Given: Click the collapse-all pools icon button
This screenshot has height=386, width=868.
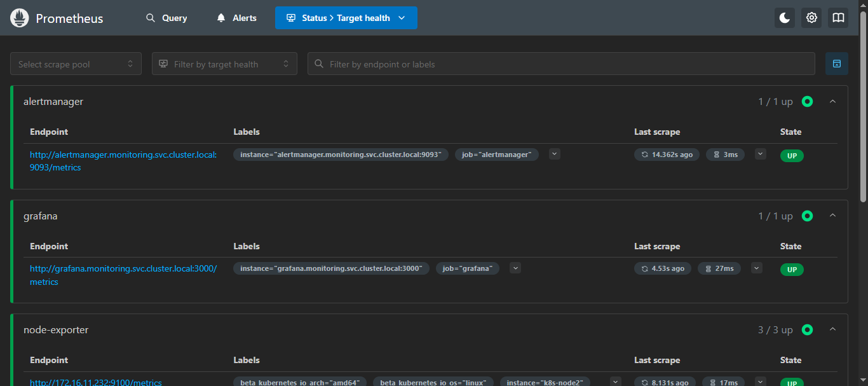Looking at the screenshot, I should pyautogui.click(x=837, y=64).
